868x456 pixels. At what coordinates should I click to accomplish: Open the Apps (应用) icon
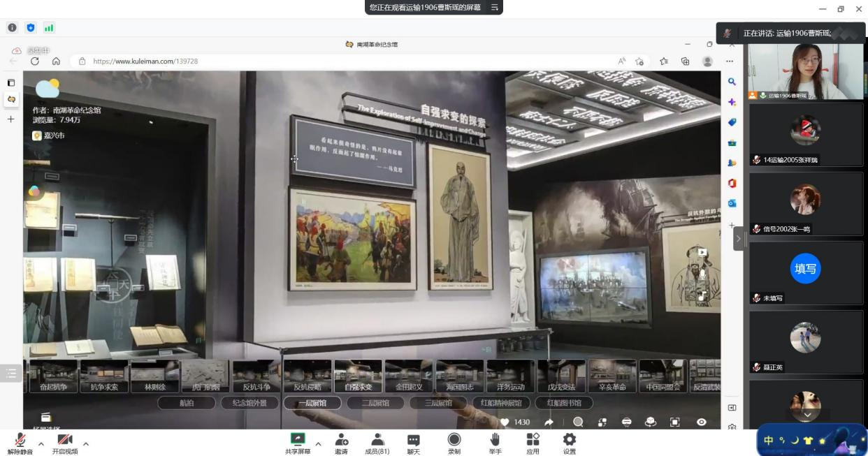pos(533,440)
